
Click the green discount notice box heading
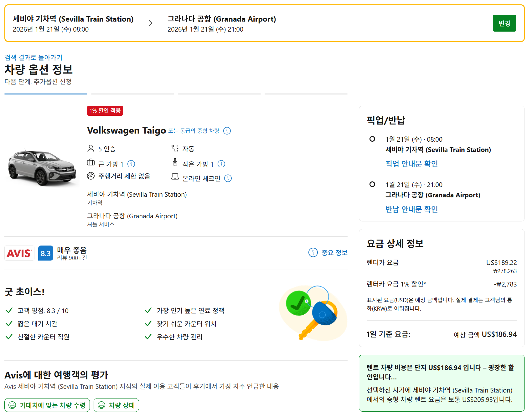(440, 372)
